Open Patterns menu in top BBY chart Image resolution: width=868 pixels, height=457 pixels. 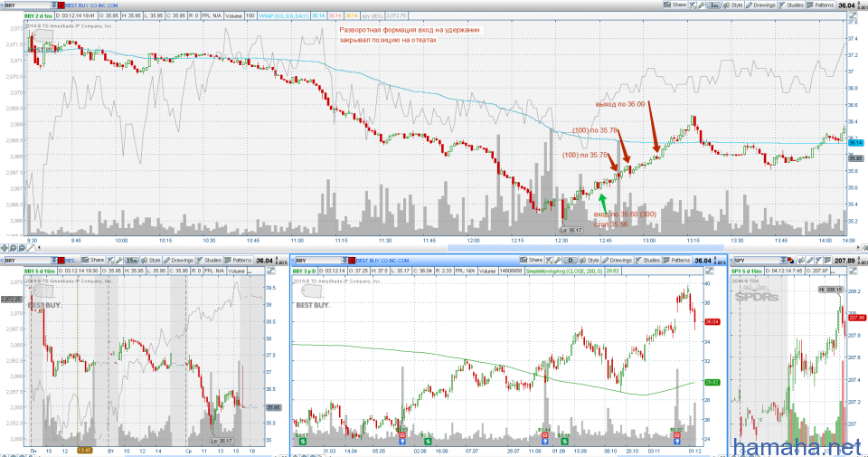tap(820, 5)
